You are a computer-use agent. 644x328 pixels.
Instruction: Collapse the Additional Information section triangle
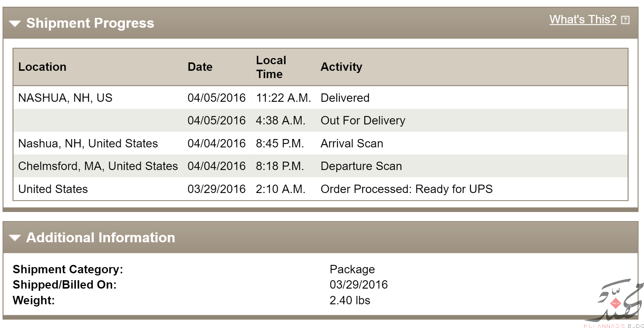click(x=15, y=238)
